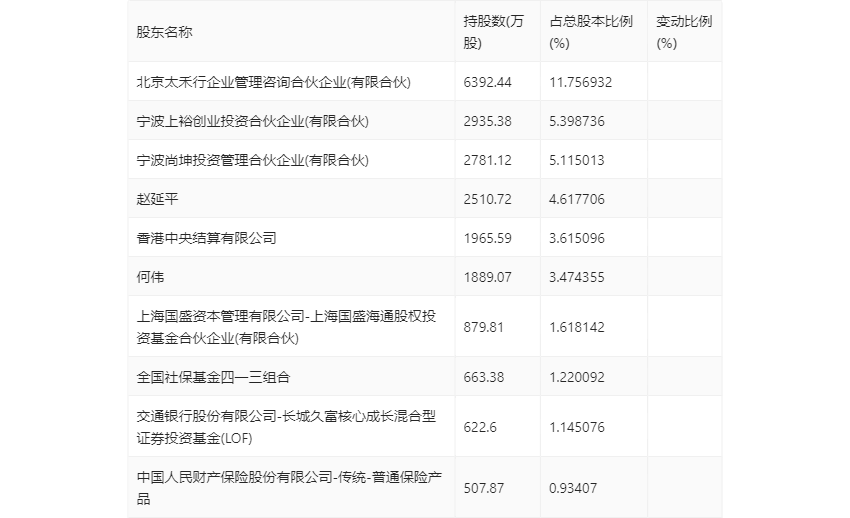Select the value 6392.44
Image resolution: width=850 pixels, height=518 pixels.
pyautogui.click(x=487, y=82)
